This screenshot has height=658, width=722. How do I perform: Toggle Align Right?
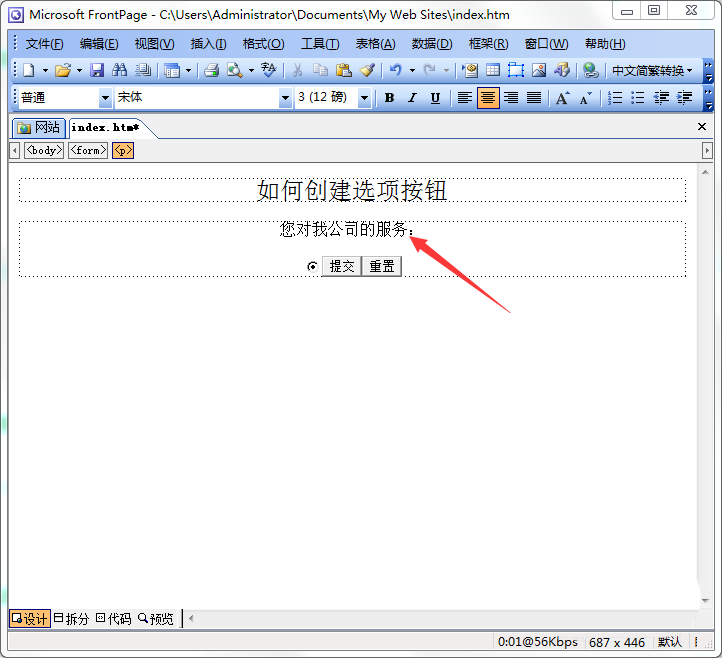(511, 98)
